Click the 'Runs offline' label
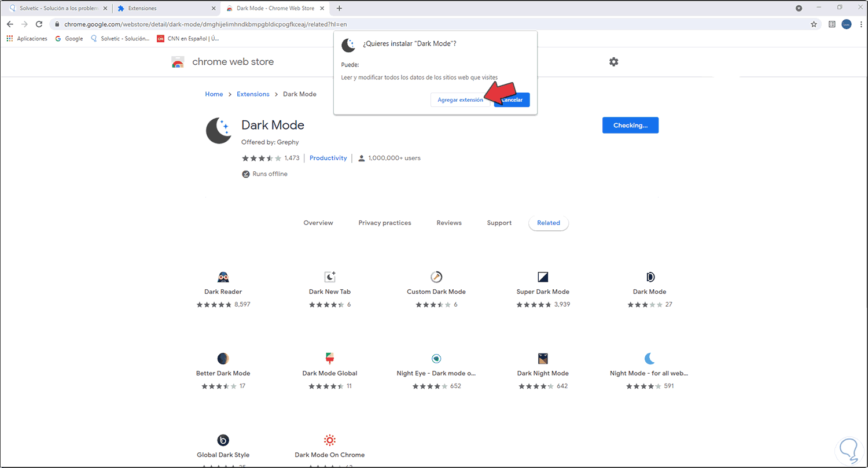This screenshot has height=468, width=868. coord(270,174)
